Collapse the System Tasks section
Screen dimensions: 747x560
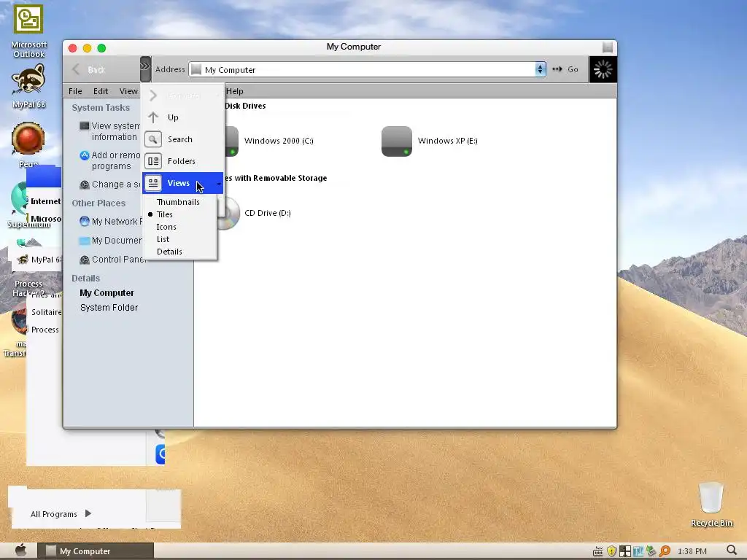[x=101, y=108]
